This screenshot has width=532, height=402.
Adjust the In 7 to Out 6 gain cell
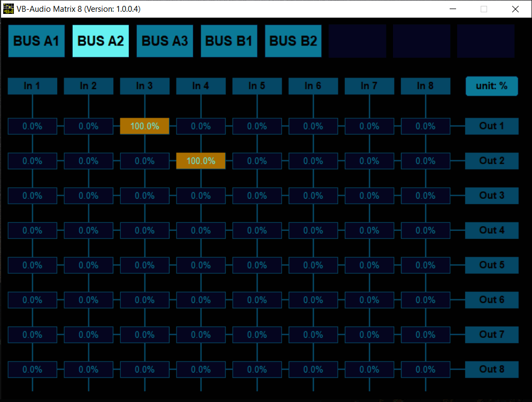369,300
